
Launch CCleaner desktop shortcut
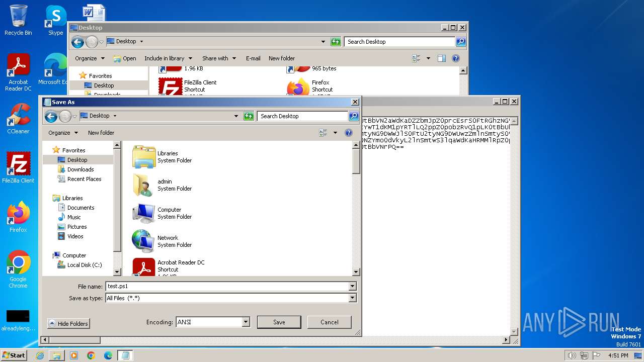(18, 119)
